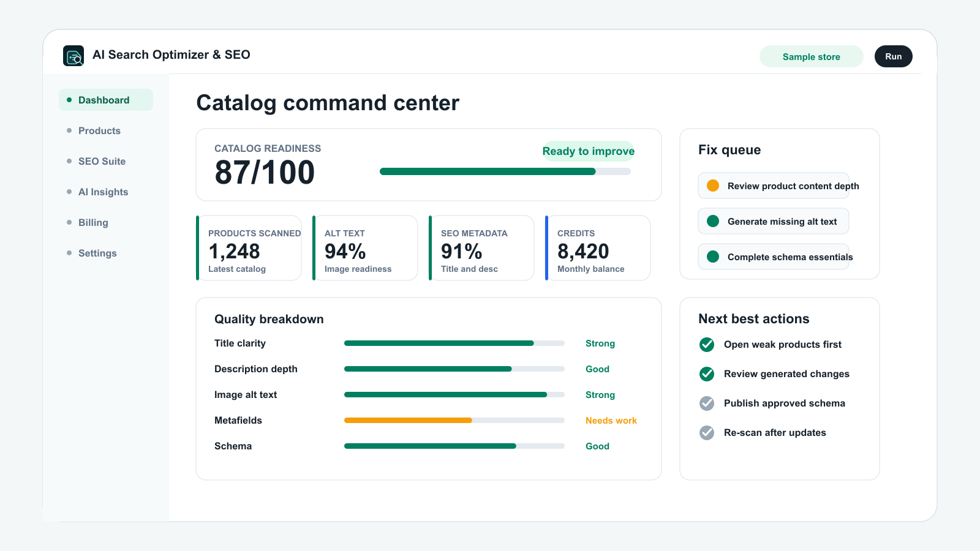Image resolution: width=980 pixels, height=551 pixels.
Task: Click the Sample store button
Action: click(x=812, y=56)
